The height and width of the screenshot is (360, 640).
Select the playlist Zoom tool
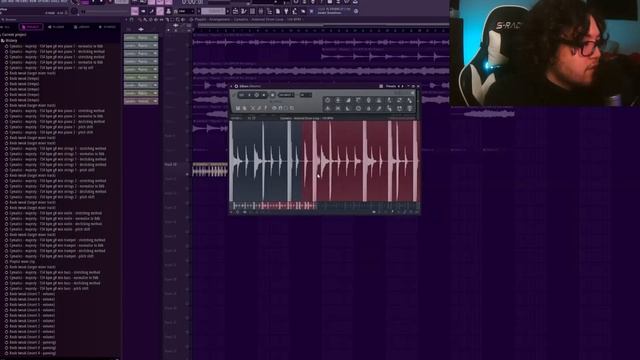click(x=178, y=19)
